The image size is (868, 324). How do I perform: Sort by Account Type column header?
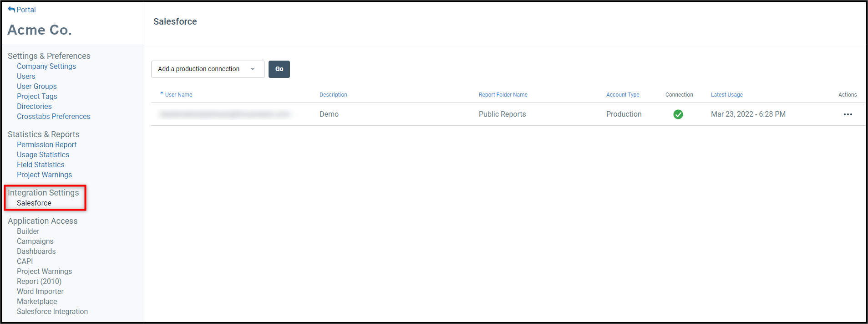pyautogui.click(x=623, y=95)
